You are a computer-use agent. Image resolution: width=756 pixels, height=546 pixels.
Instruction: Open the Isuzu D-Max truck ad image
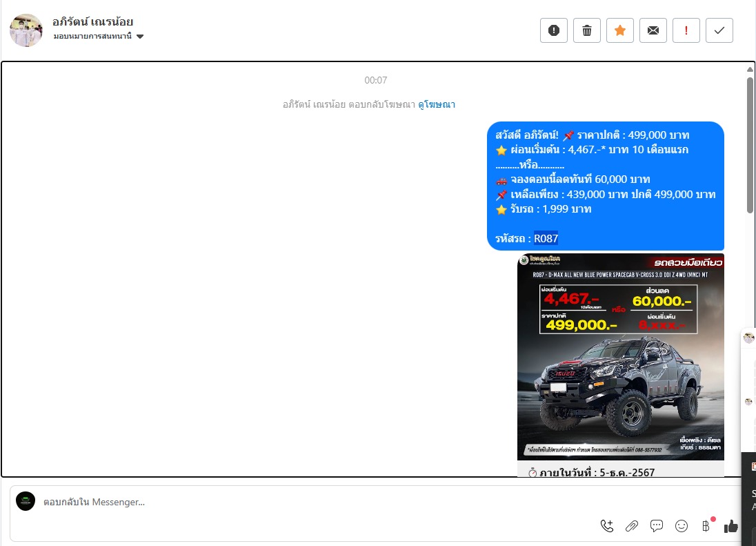[621, 357]
